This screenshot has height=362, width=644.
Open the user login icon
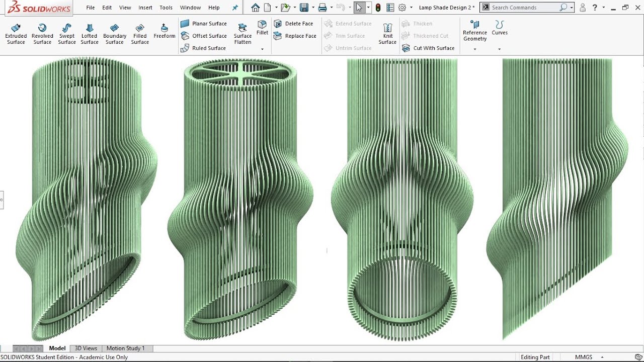pos(583,8)
